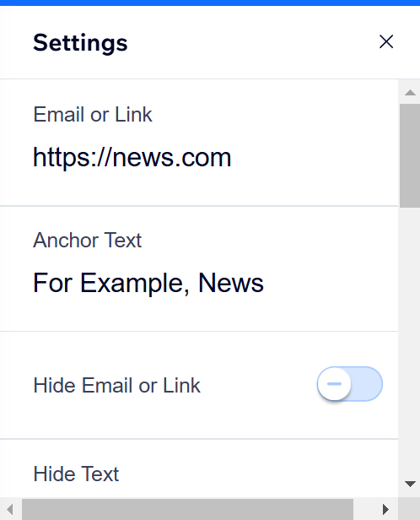Focus the 'For Example, News' anchor text field
Image resolution: width=420 pixels, height=520 pixels.
(x=199, y=283)
